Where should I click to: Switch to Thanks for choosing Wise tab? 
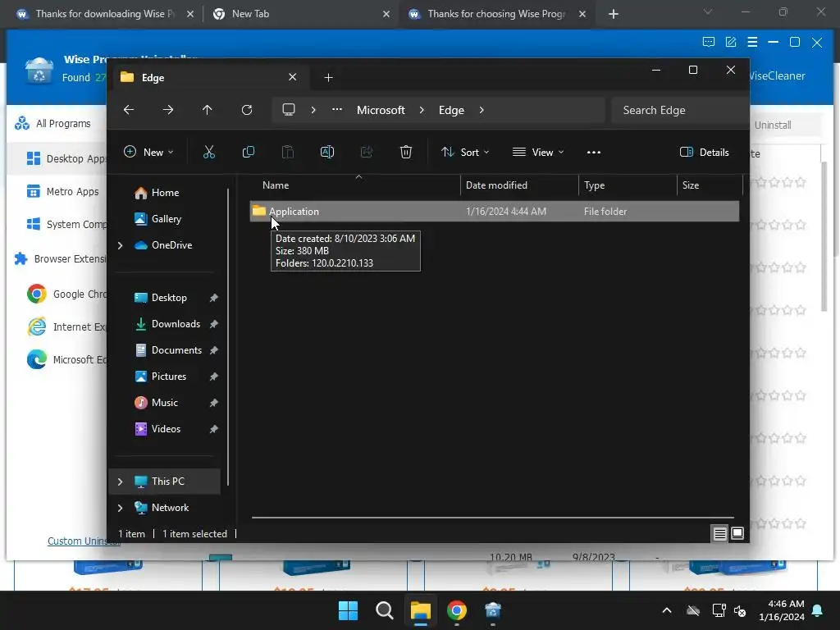tap(496, 14)
